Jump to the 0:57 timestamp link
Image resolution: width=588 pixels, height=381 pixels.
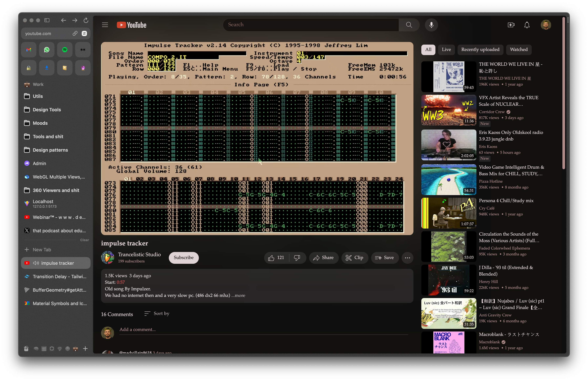pos(121,282)
